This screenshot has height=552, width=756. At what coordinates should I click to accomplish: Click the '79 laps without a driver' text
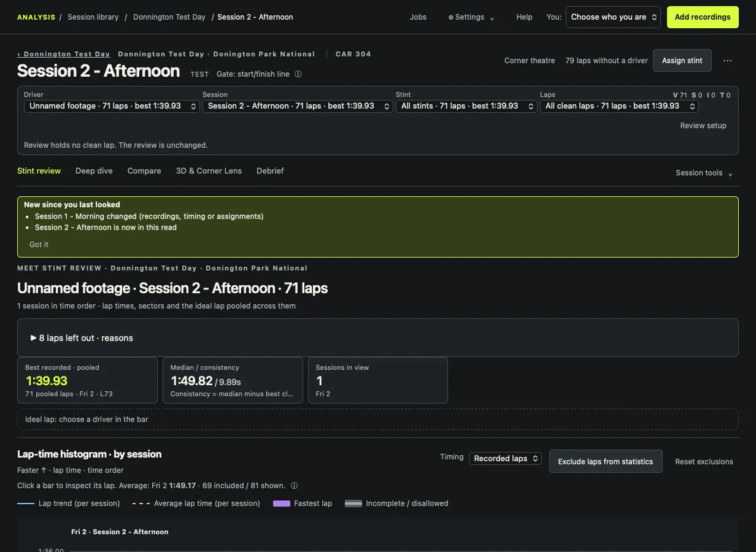606,61
